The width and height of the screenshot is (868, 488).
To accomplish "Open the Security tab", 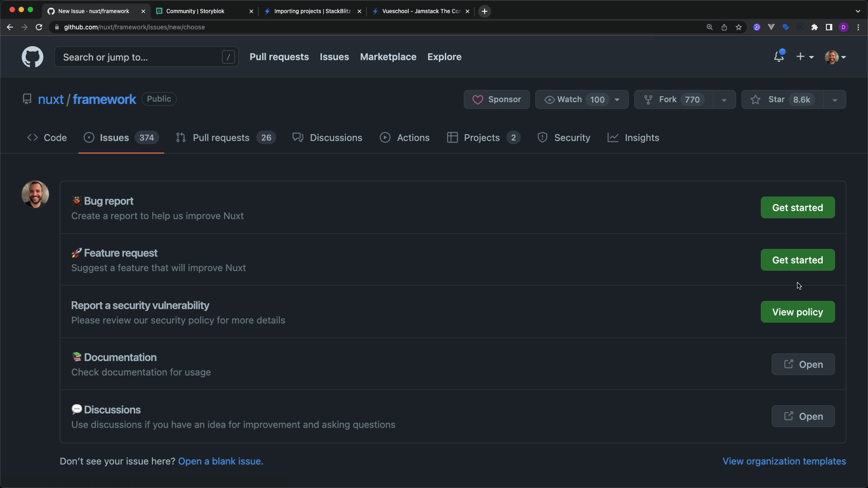I will pos(564,138).
